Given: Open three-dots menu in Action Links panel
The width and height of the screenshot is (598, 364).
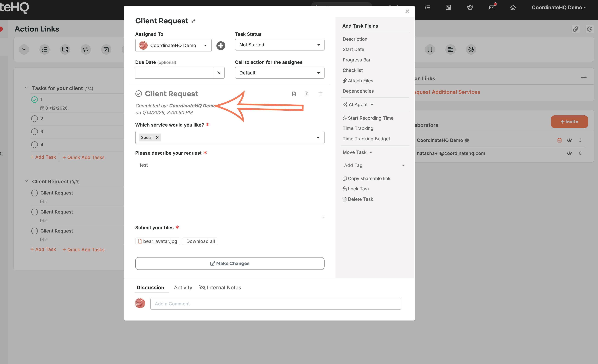Looking at the screenshot, I should coord(584,78).
